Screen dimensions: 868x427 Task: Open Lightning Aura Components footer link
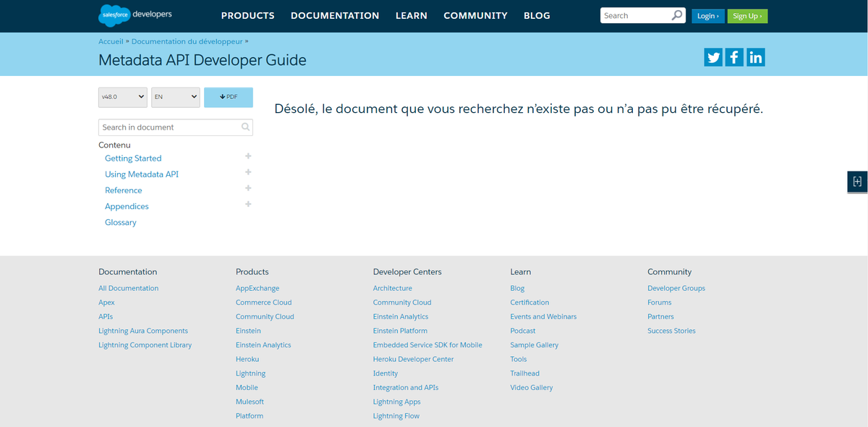pos(143,331)
